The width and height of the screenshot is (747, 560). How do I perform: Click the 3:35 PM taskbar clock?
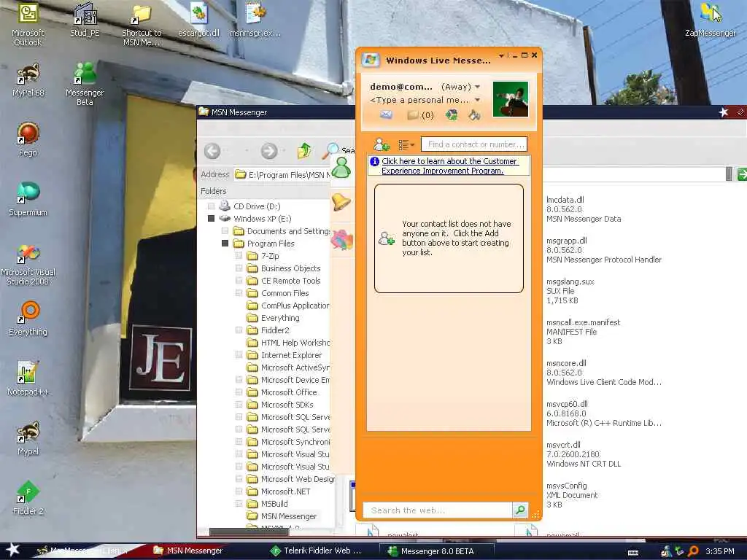click(719, 551)
